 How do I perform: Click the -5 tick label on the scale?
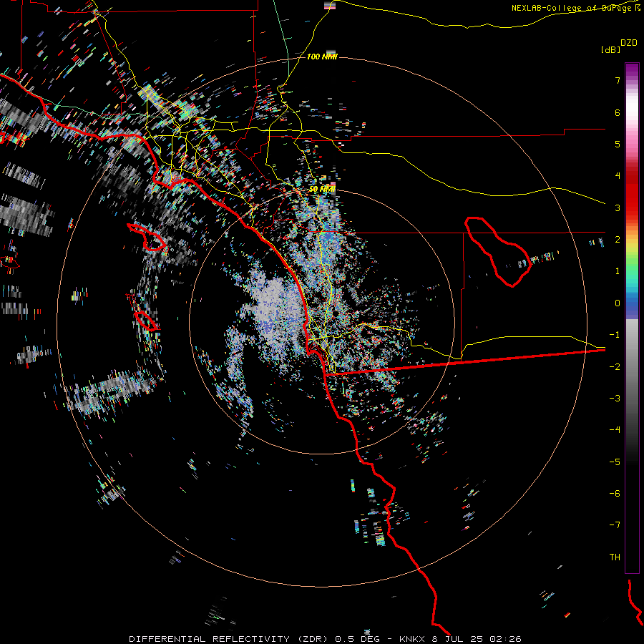615,462
